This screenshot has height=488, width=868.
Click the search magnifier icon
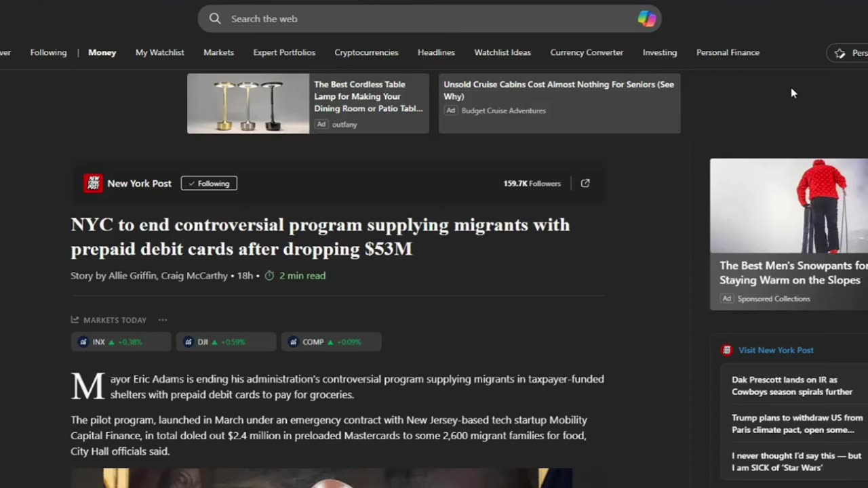point(215,19)
